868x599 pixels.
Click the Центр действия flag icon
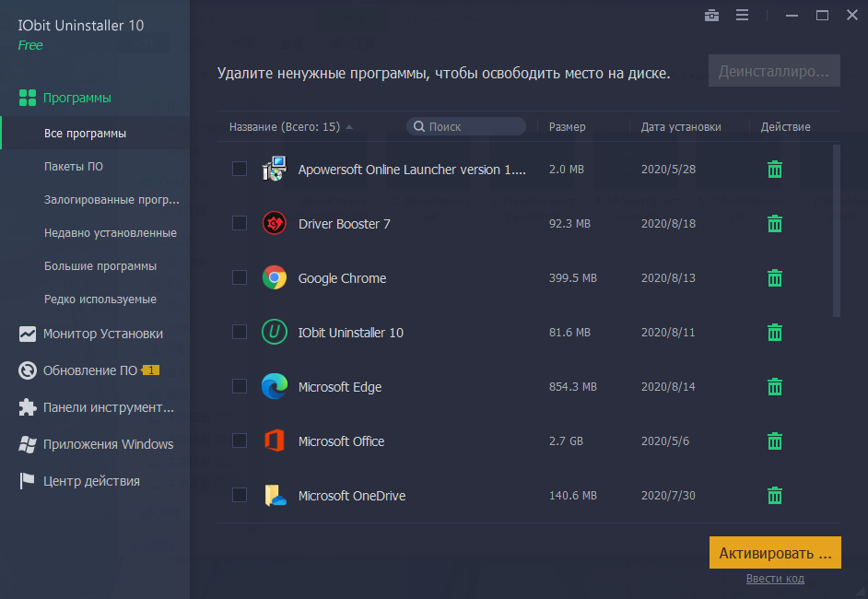point(27,481)
